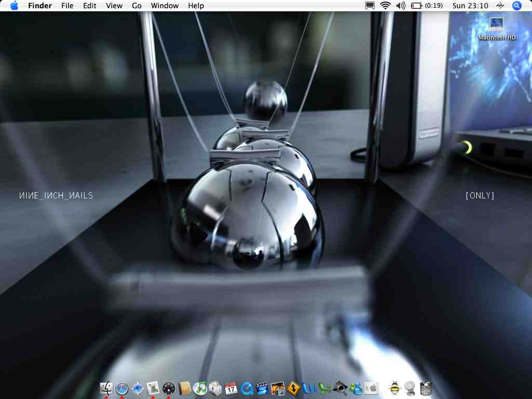Launch QuickTime Player from the Dock
532x399 pixels.
pyautogui.click(x=247, y=388)
